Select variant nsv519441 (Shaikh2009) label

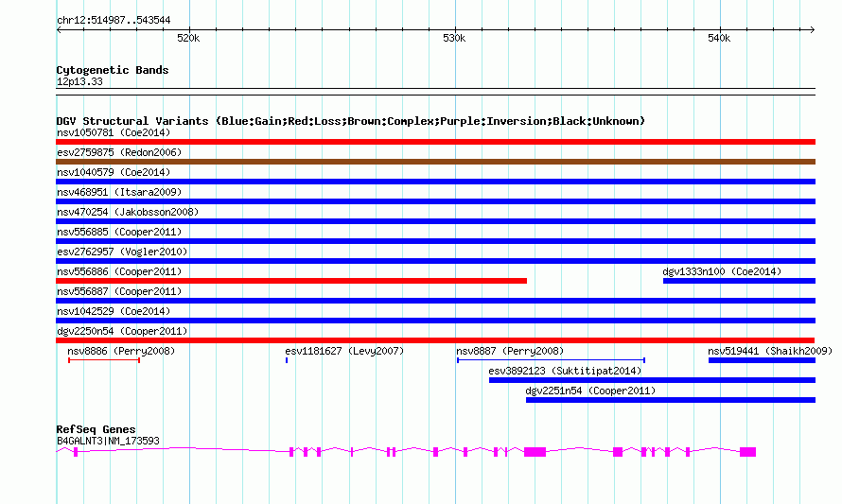tap(770, 351)
